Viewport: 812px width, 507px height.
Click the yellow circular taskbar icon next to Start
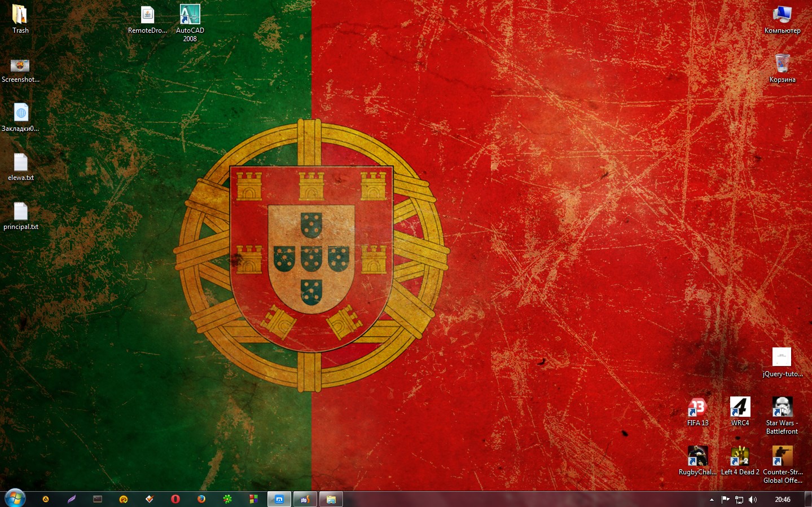(x=46, y=499)
